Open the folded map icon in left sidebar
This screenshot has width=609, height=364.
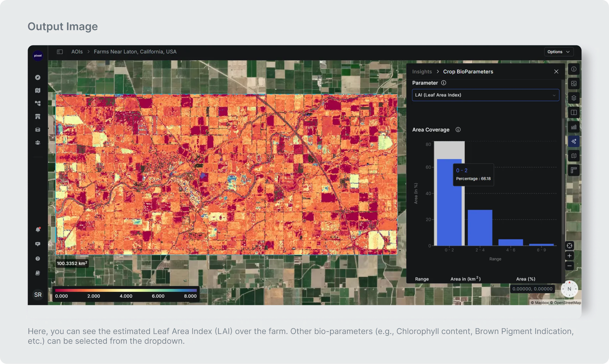tap(38, 90)
